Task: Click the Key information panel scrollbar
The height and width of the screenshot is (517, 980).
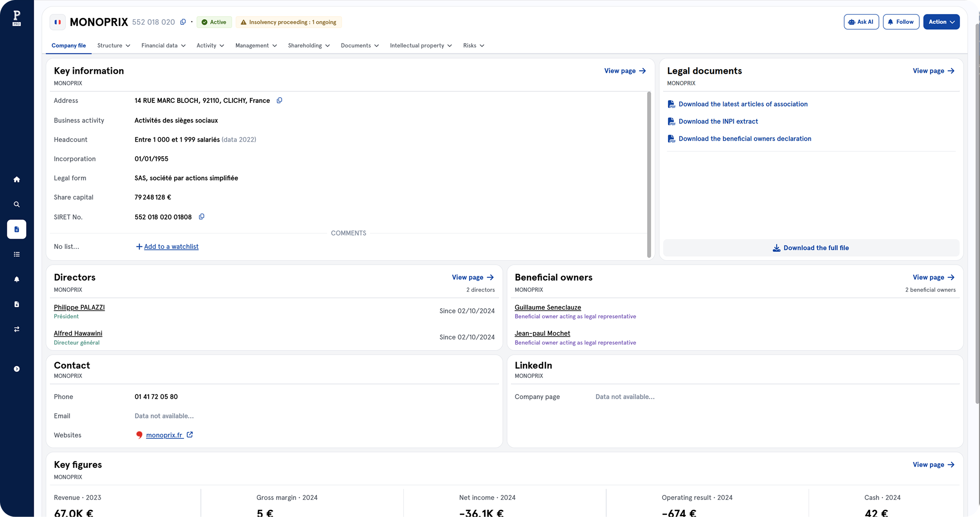Action: 649,174
